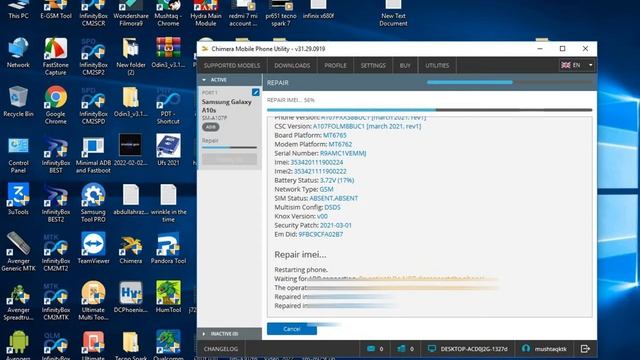Click the Imei2 value 353421111900222
Viewport: 640px width, 360px height.
tap(320, 171)
